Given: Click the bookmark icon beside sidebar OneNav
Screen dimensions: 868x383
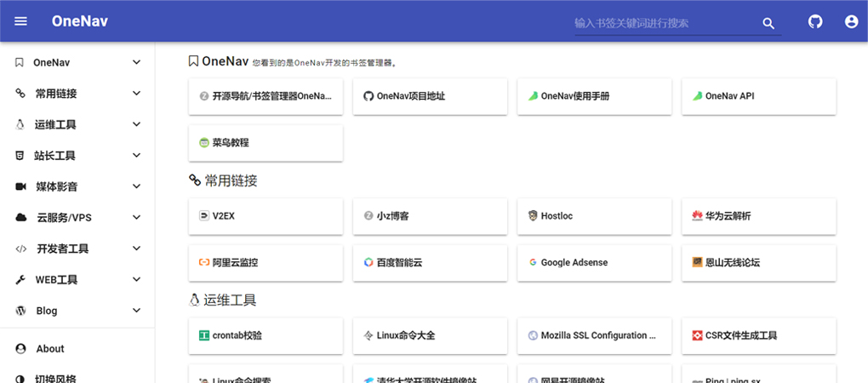Looking at the screenshot, I should [20, 62].
